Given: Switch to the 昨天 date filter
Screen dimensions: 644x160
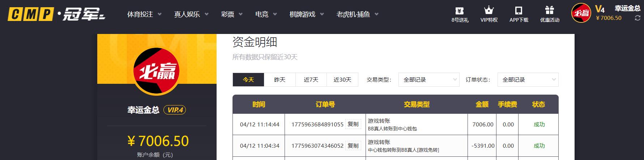Looking at the screenshot, I should (x=280, y=80).
